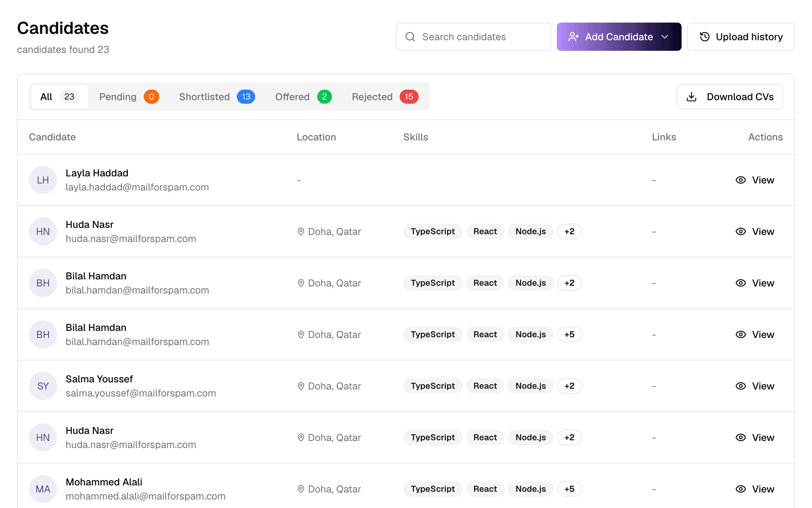Open the Rejected tab
Viewport: 812px width, 508px height.
[385, 97]
